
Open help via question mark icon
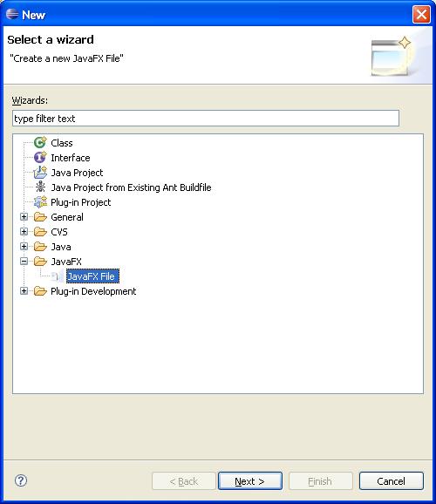click(x=21, y=480)
